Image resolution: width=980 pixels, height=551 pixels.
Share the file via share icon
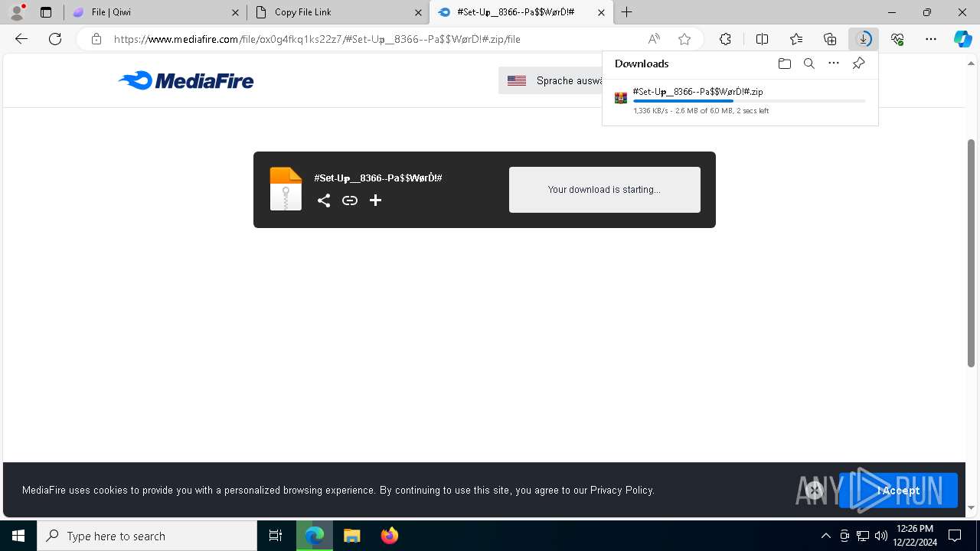pyautogui.click(x=324, y=201)
